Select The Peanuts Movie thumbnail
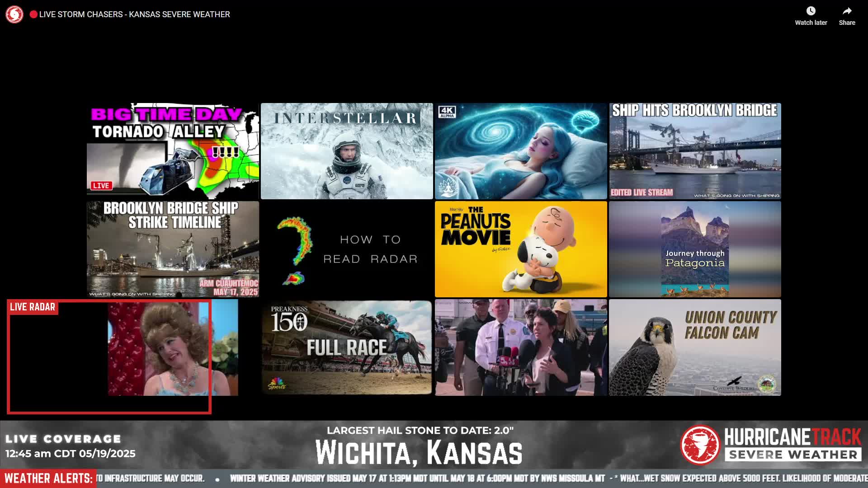Viewport: 868px width, 488px height. (x=521, y=249)
